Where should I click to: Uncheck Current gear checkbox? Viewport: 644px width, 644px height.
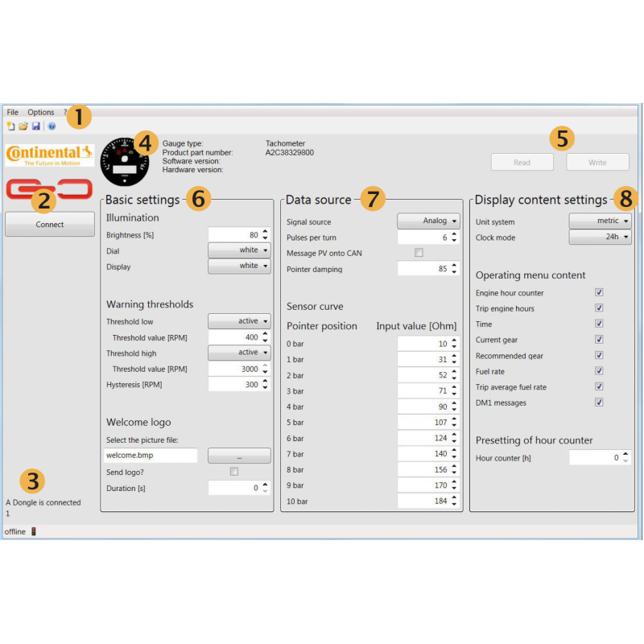tap(599, 339)
